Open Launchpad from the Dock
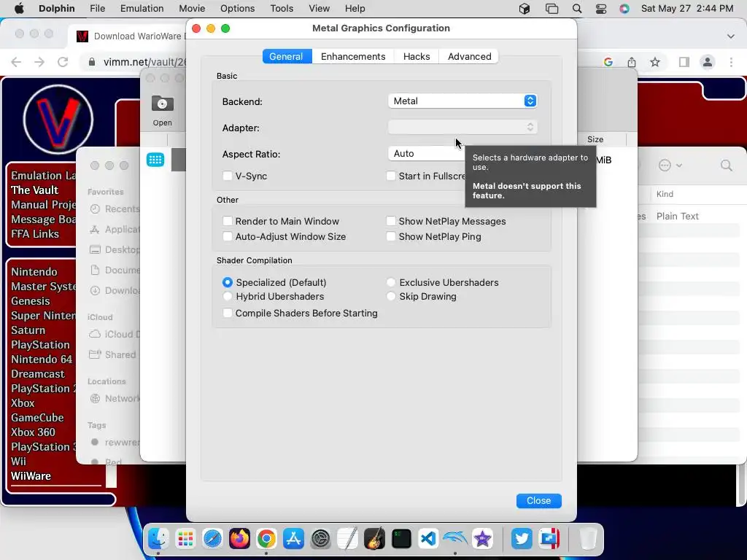The height and width of the screenshot is (560, 747). (185, 539)
